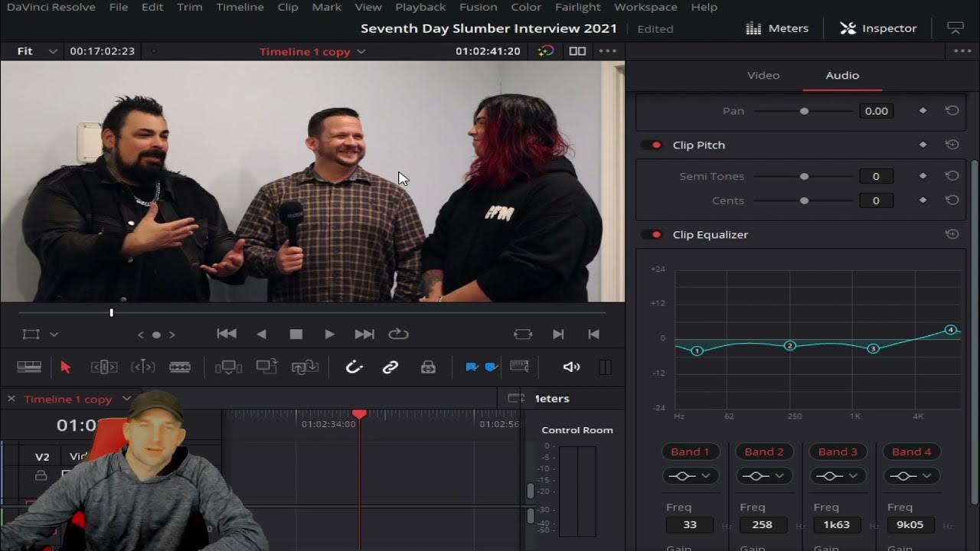Image resolution: width=980 pixels, height=551 pixels.
Task: Click the dual viewer mode icon
Action: tap(577, 51)
